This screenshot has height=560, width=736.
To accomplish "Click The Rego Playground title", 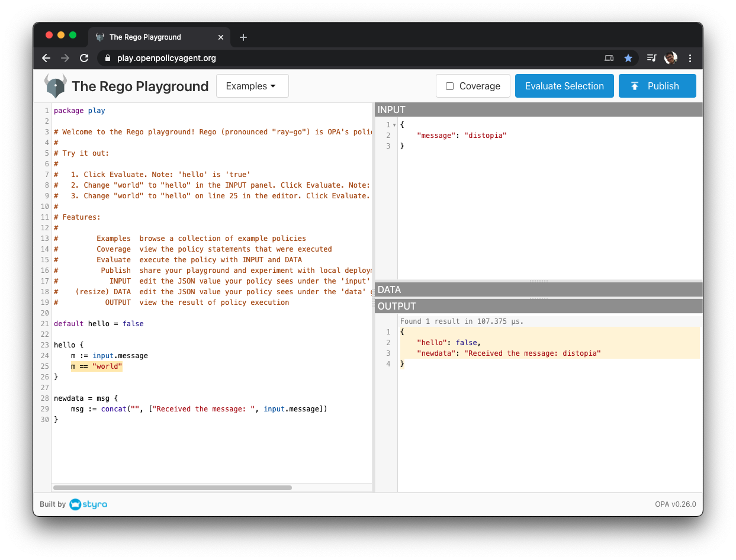I will 140,86.
